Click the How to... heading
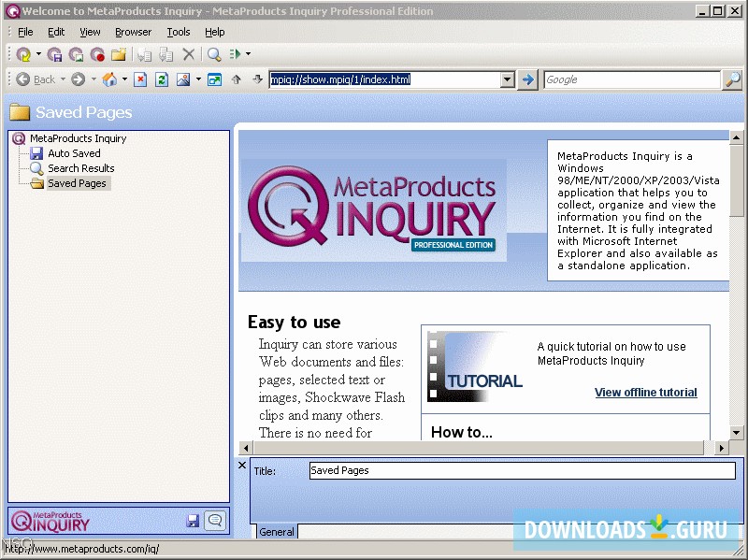 point(461,432)
